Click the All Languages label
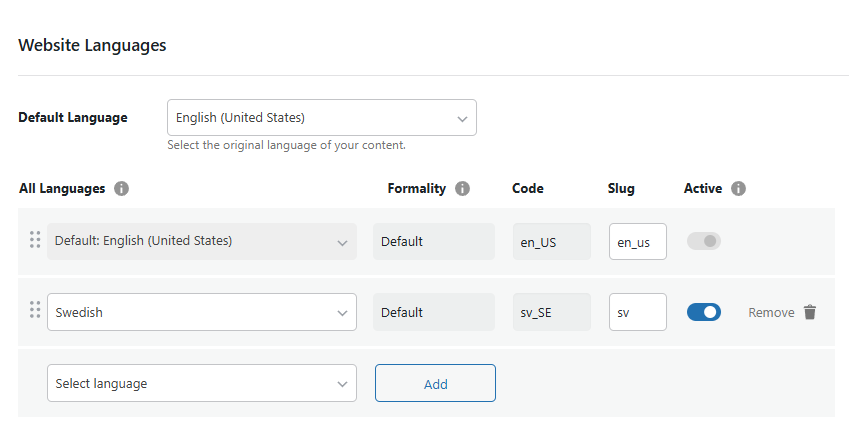 tap(62, 188)
